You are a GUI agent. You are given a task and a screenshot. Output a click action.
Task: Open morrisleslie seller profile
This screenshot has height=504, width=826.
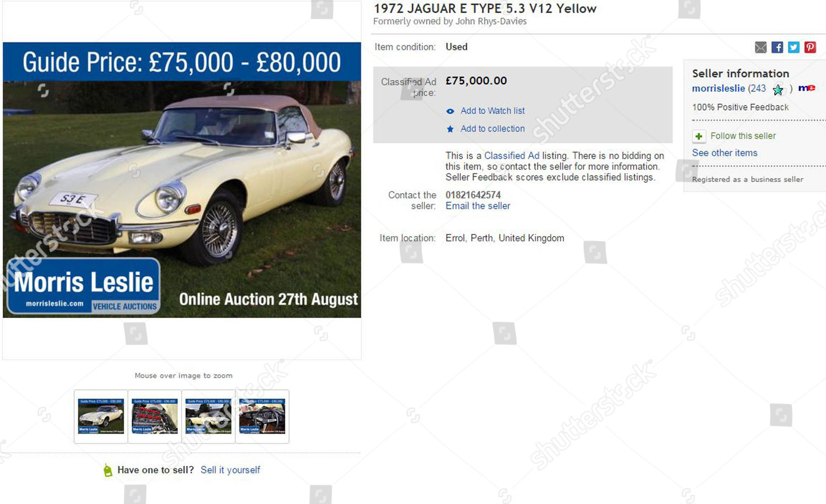pos(718,89)
